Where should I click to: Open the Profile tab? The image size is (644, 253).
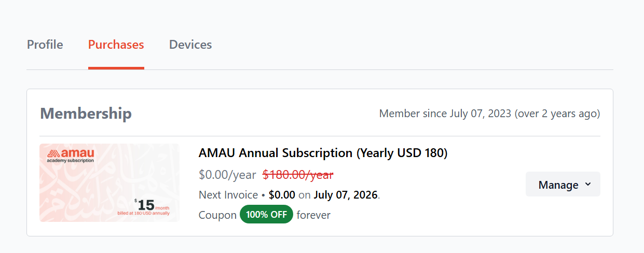tap(45, 45)
